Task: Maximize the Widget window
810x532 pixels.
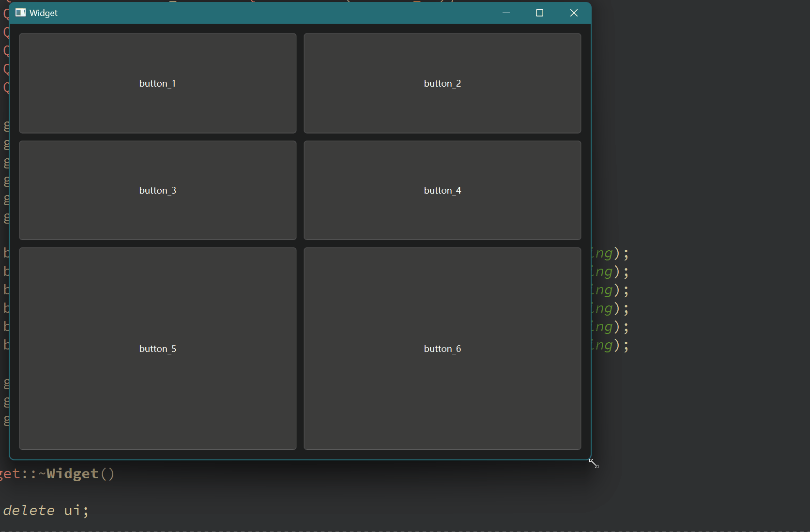Action: tap(539, 13)
